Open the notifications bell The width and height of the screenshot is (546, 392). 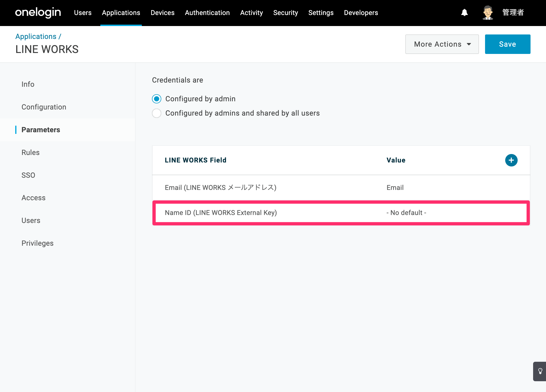464,12
